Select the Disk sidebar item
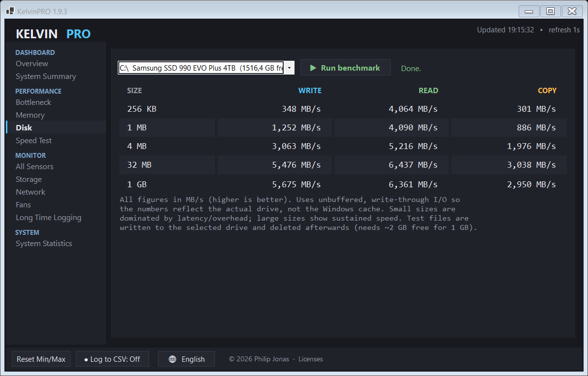 pyautogui.click(x=56, y=127)
